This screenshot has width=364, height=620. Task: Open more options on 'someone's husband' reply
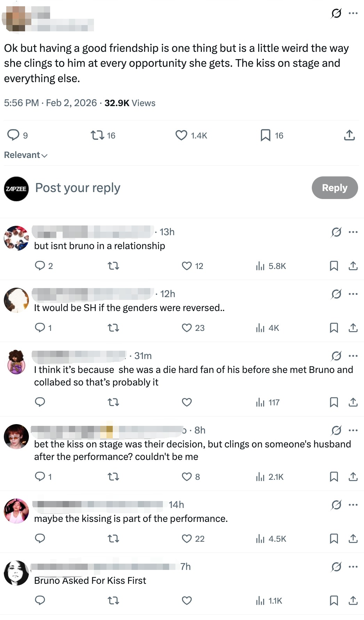click(x=353, y=430)
